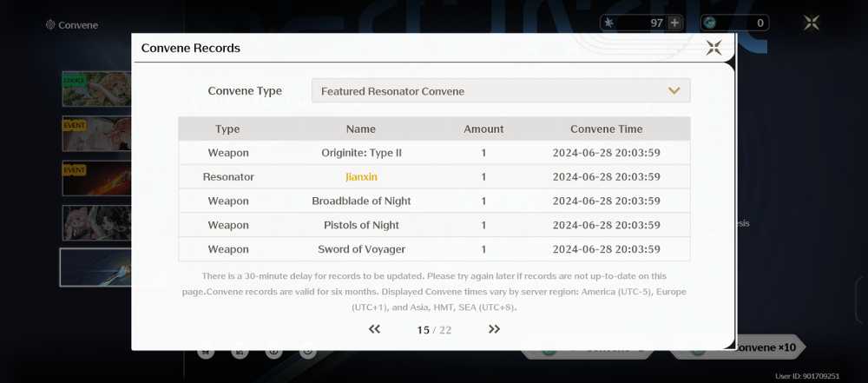Click the 30-minute delay notice text
The image size is (868, 383).
pyautogui.click(x=434, y=292)
